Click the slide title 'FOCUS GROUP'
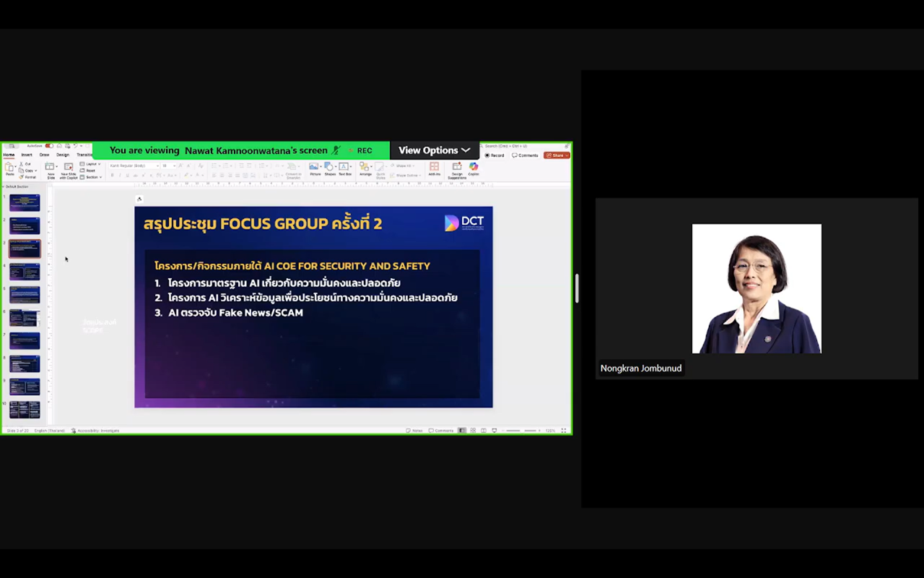The width and height of the screenshot is (924, 578). point(275,224)
